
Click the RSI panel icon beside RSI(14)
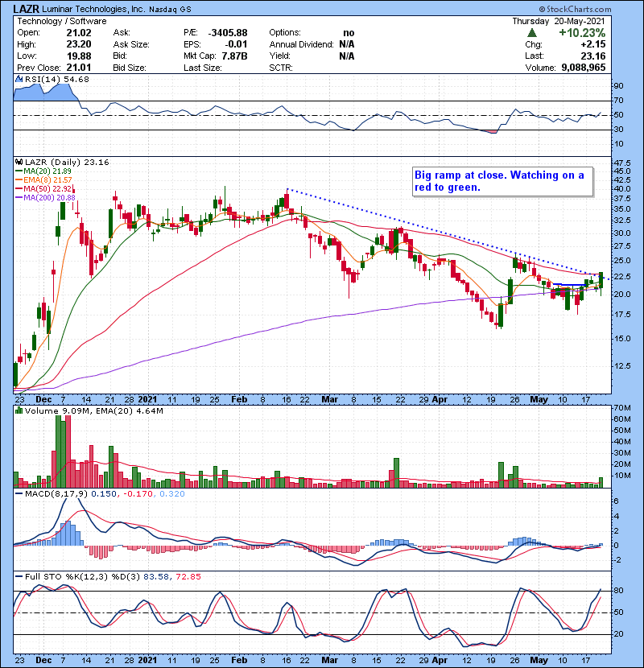(x=19, y=79)
